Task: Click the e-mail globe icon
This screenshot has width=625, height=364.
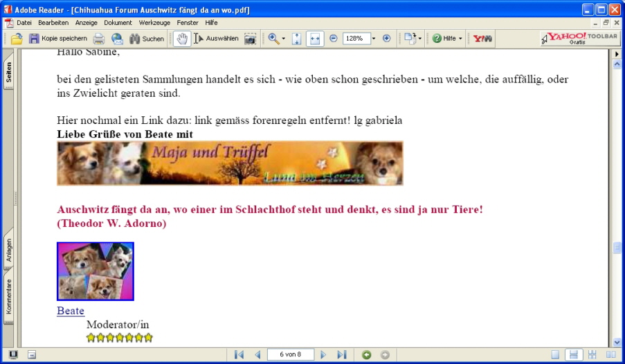Action: (x=117, y=39)
